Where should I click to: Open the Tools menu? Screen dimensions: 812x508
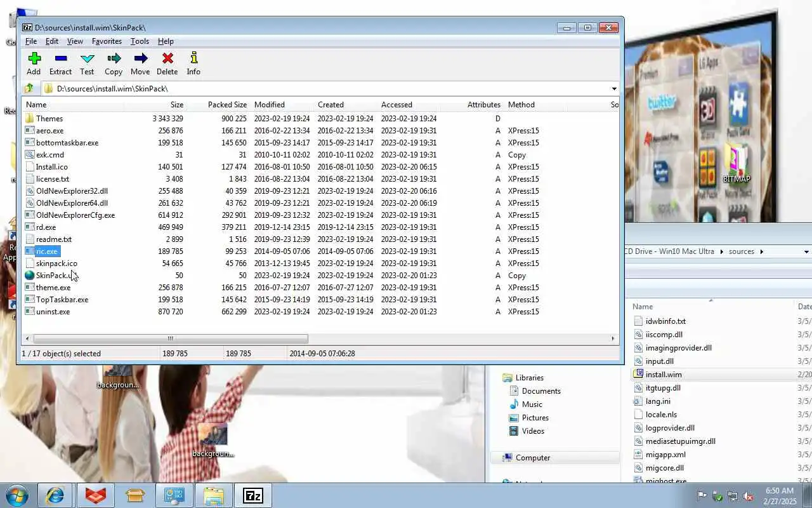pos(140,41)
